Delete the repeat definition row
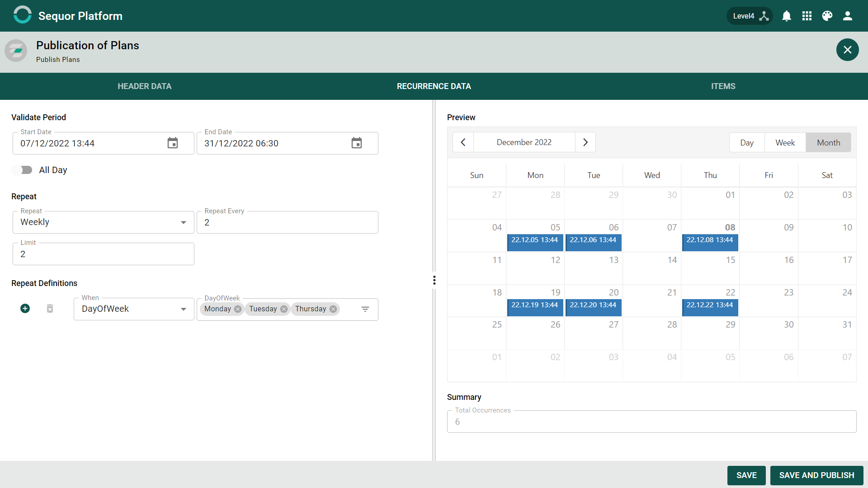 click(50, 309)
